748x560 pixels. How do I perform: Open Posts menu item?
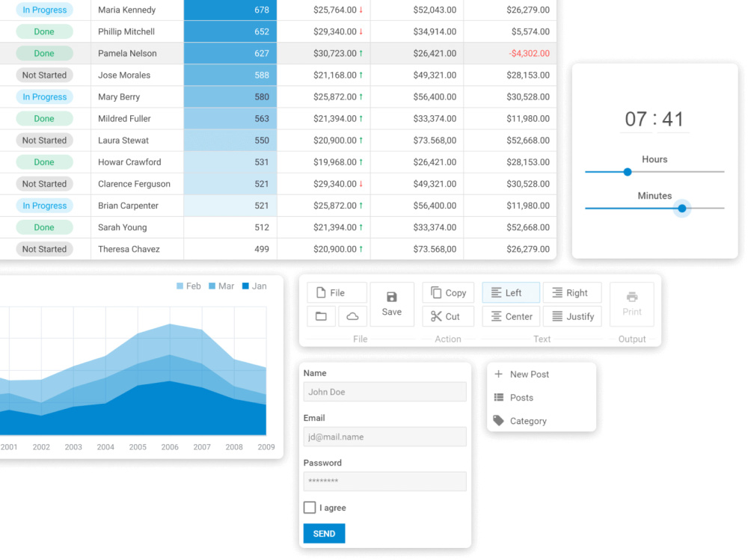(542, 397)
